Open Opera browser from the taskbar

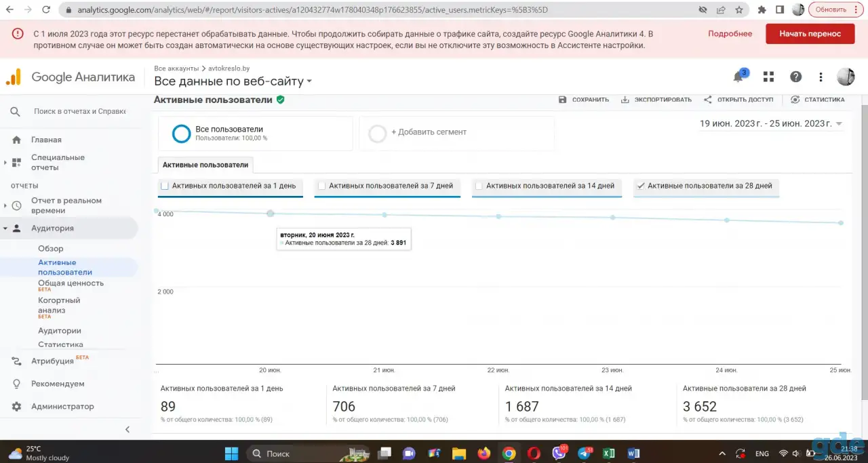point(534,454)
